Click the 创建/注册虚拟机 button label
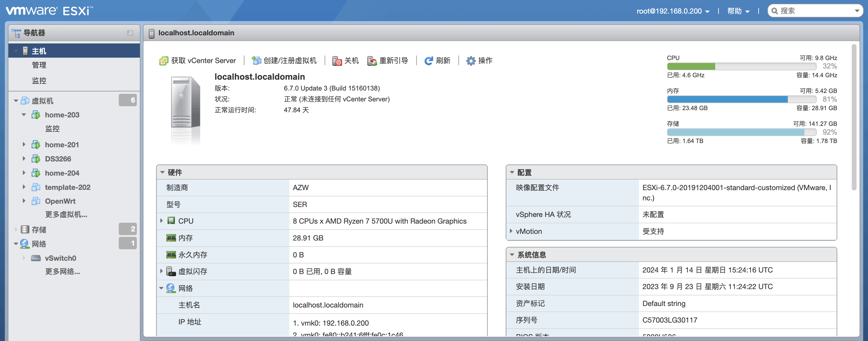Image resolution: width=868 pixels, height=341 pixels. [x=290, y=61]
